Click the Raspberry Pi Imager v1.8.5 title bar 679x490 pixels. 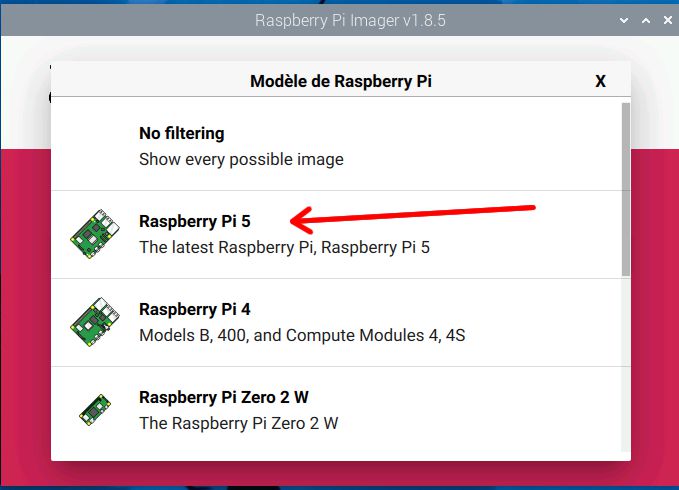pos(350,20)
